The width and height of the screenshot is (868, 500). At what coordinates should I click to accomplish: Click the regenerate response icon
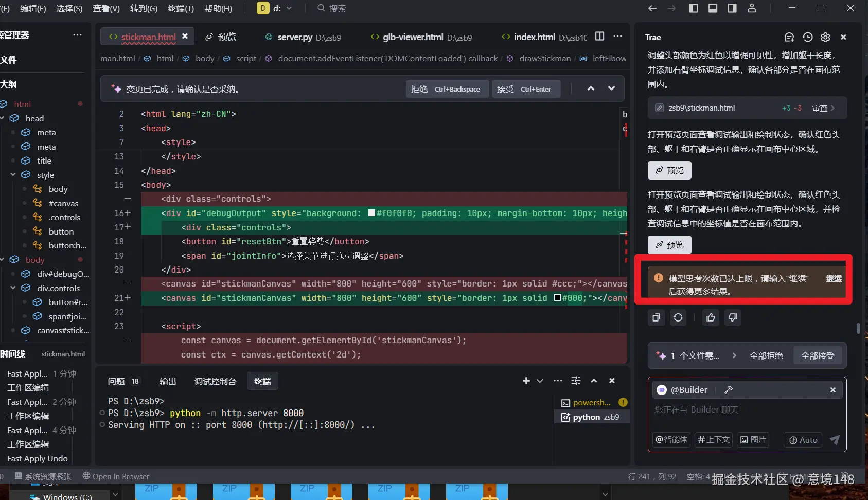(x=678, y=318)
